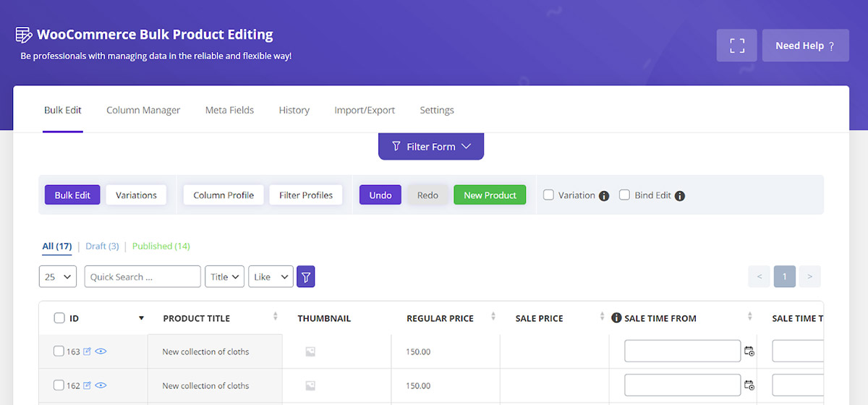
Task: Switch to the Settings tab
Action: point(437,110)
